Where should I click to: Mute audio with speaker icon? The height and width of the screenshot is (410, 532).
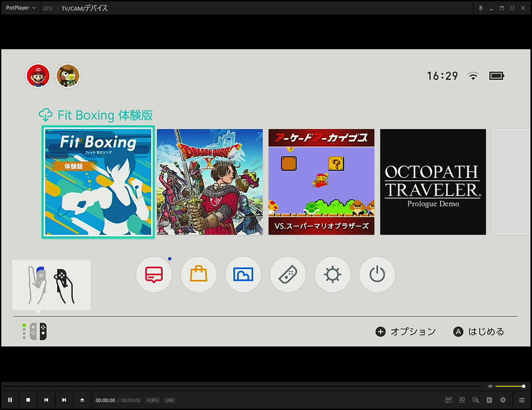click(x=490, y=386)
